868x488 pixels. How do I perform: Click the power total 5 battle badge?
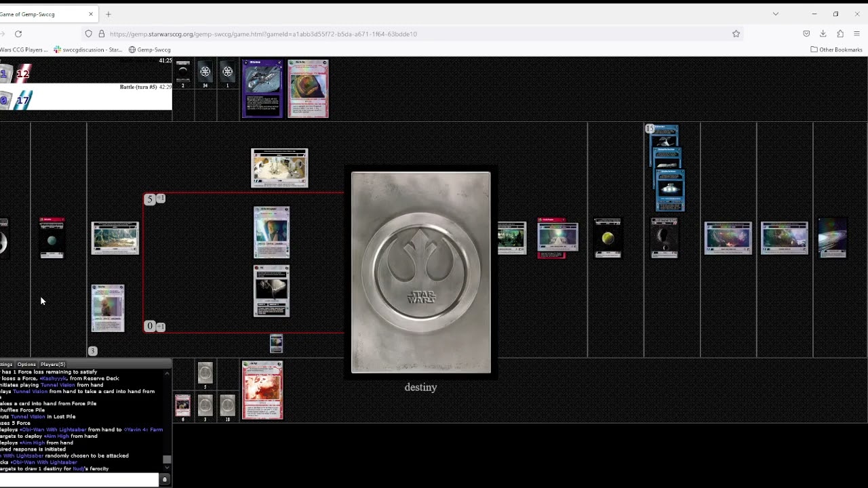[150, 199]
